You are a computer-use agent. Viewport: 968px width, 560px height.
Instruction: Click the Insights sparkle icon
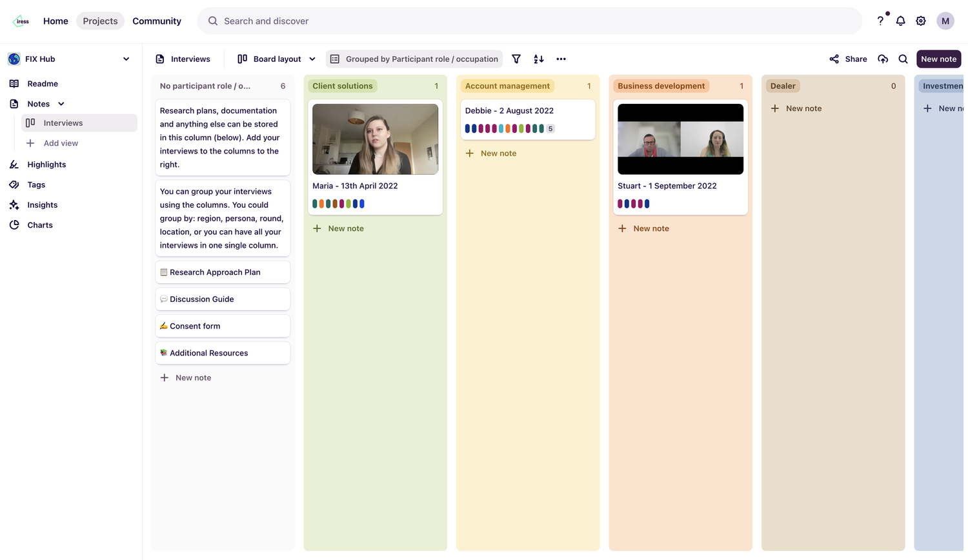click(x=14, y=205)
